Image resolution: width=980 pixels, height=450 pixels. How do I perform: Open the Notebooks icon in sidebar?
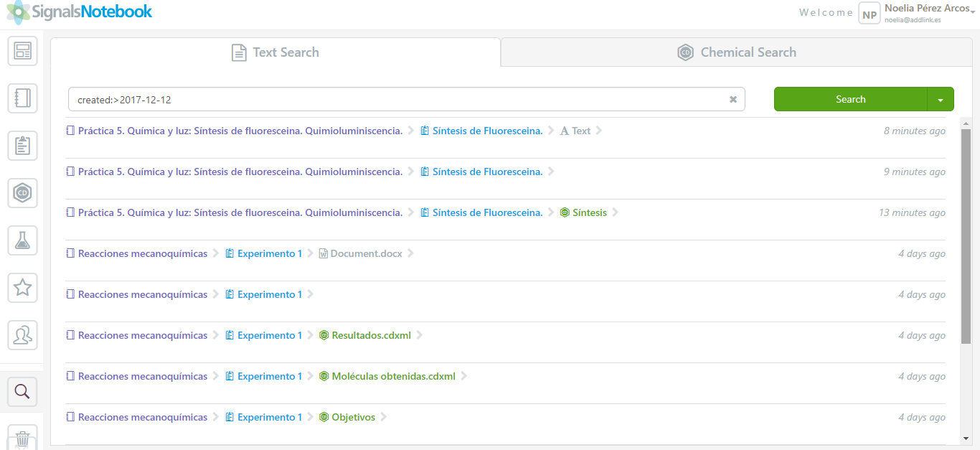click(x=22, y=98)
